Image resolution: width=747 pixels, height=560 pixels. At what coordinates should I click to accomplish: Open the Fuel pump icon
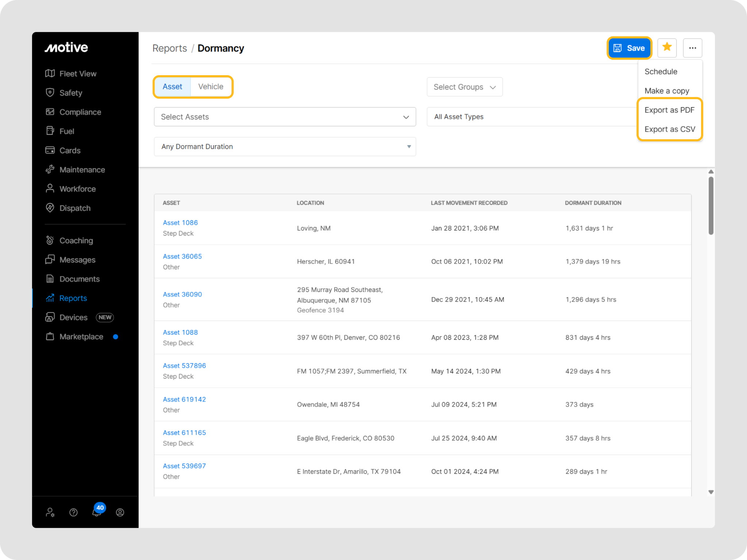pos(50,131)
